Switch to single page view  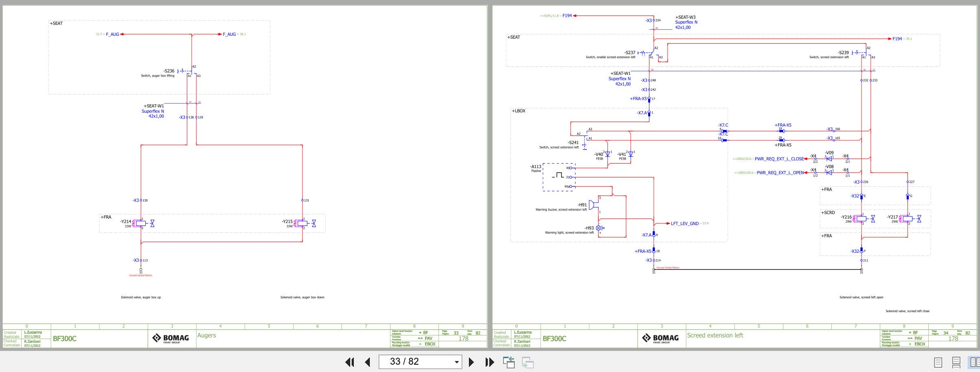[x=938, y=362]
